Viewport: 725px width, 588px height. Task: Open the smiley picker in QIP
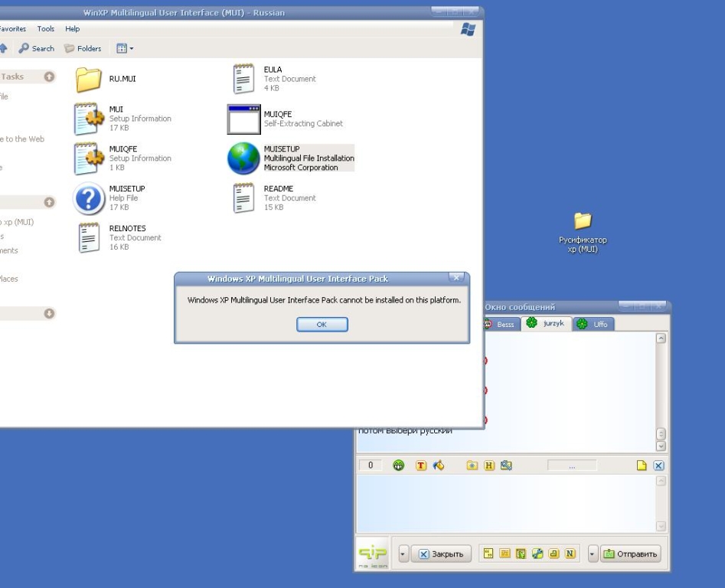398,465
